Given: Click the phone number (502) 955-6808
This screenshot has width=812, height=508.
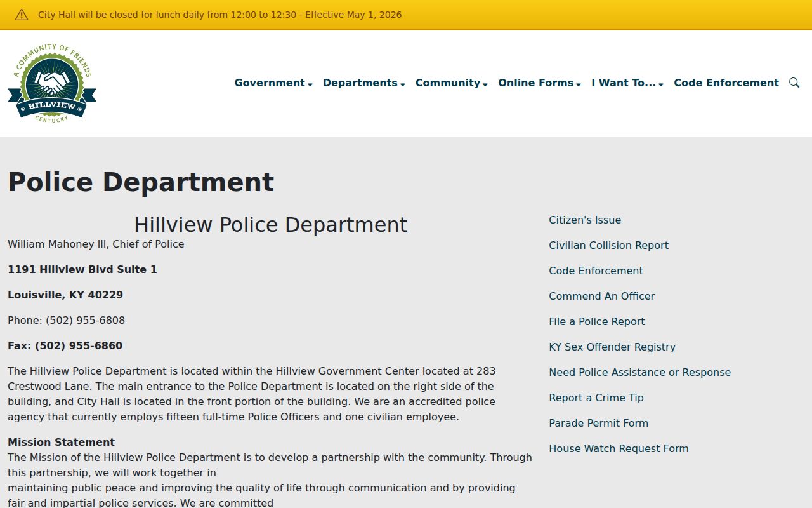Looking at the screenshot, I should tap(85, 320).
